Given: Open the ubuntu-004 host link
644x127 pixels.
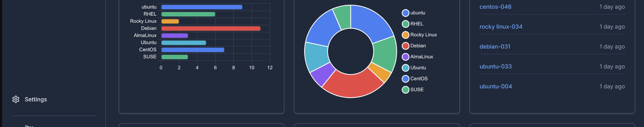Looking at the screenshot, I should (x=495, y=86).
